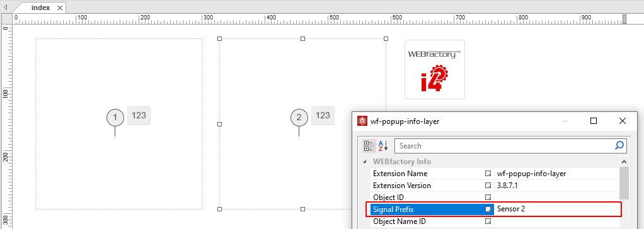Click the Object Name ID property marker
644x229 pixels.
click(x=488, y=221)
